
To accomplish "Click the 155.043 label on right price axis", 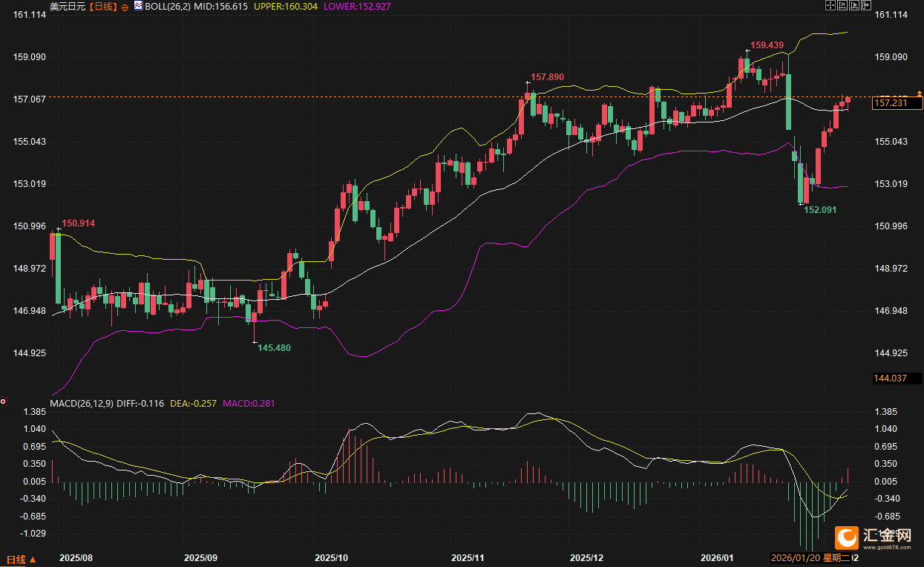I will click(892, 142).
